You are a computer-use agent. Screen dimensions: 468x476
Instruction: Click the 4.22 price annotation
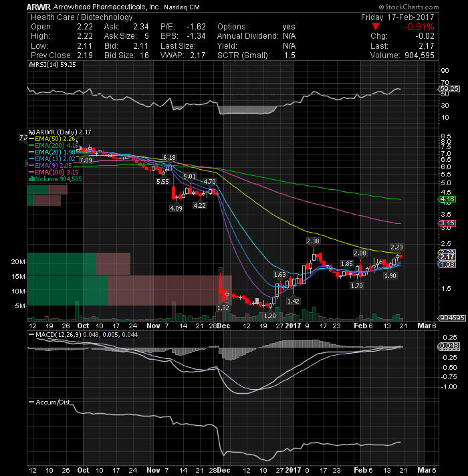pos(199,205)
